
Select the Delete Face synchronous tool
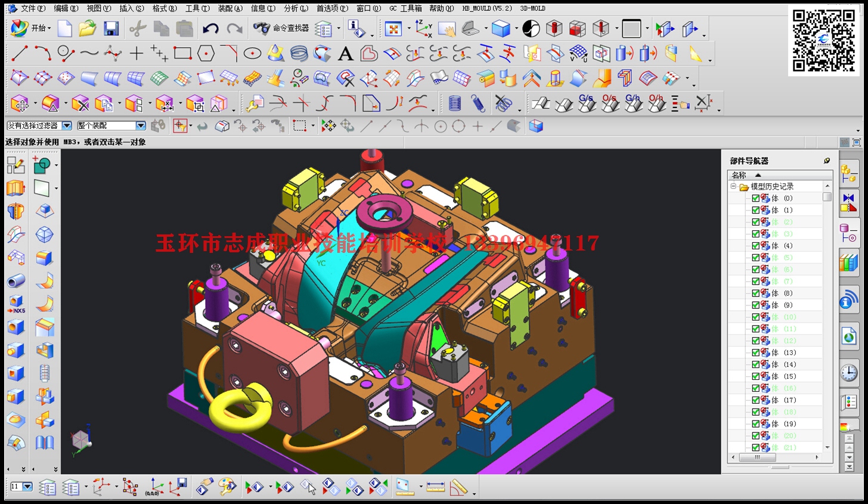80,104
